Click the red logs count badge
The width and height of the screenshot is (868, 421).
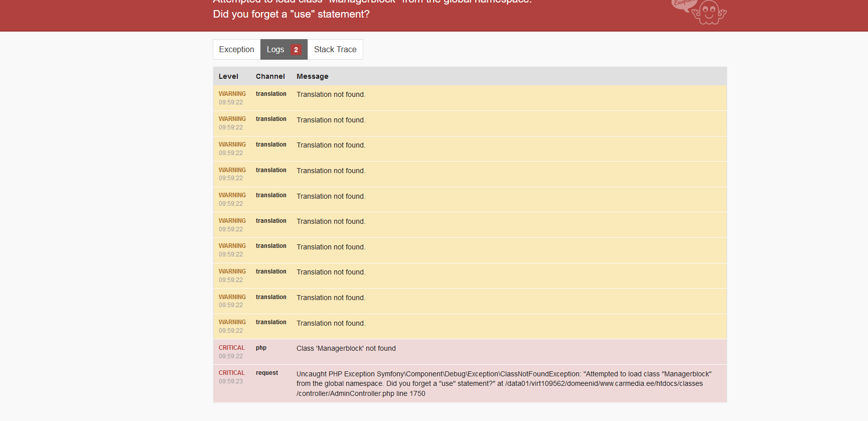coord(296,50)
